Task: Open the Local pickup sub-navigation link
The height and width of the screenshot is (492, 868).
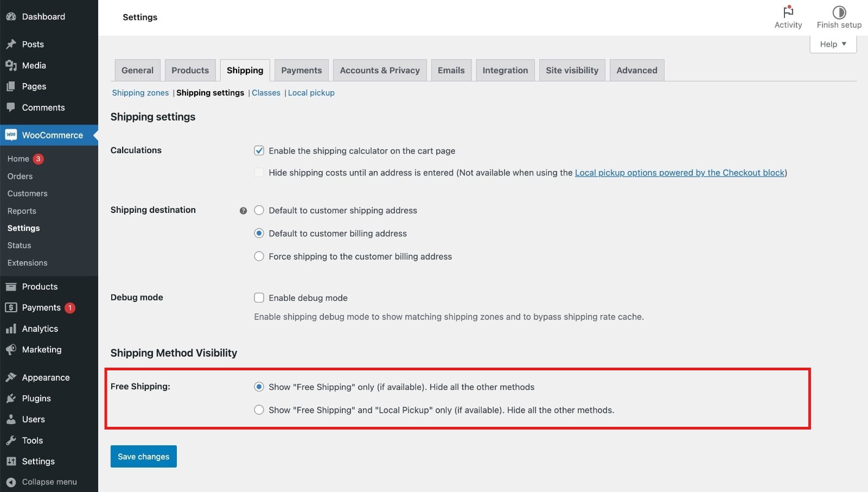Action: pos(311,93)
